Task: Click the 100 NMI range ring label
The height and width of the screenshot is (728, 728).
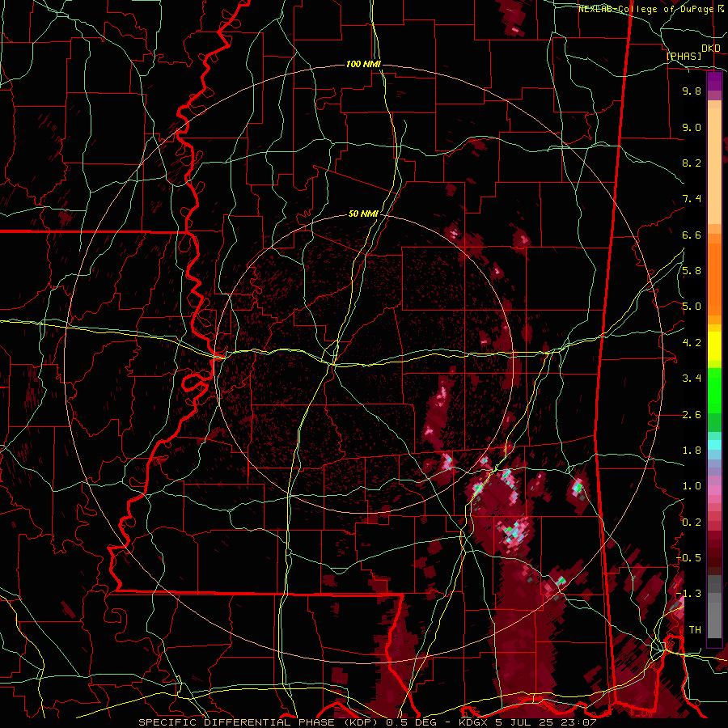Action: 363,64
